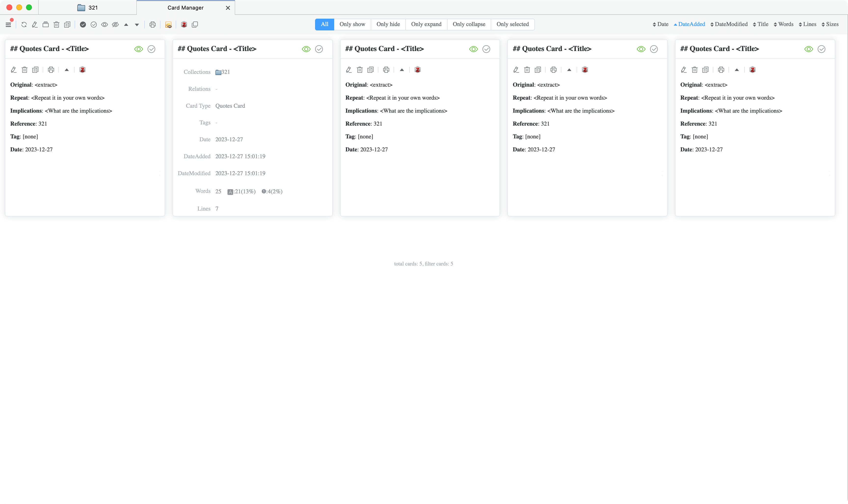Viewport: 848px width, 504px height.
Task: Switch to the 321 collection tab
Action: tap(88, 7)
